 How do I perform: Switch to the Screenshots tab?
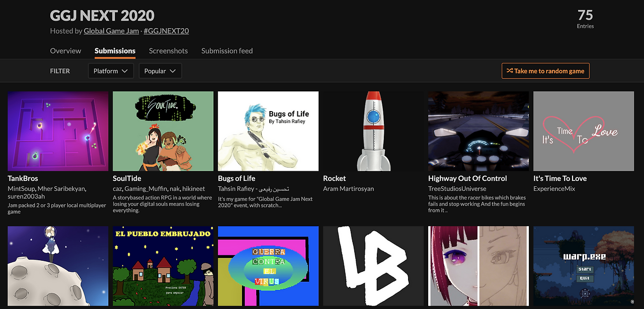point(168,51)
